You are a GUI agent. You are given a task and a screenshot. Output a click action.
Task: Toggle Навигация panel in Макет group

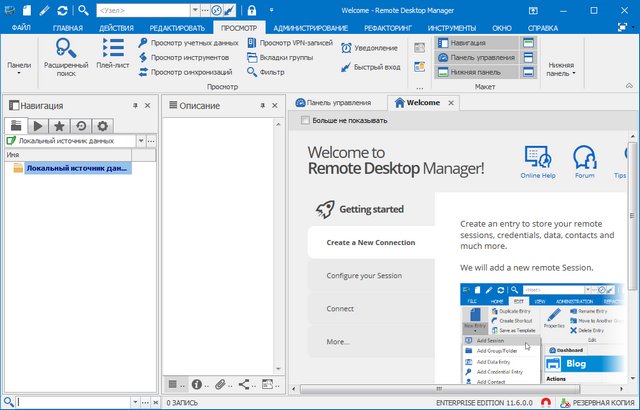click(476, 43)
